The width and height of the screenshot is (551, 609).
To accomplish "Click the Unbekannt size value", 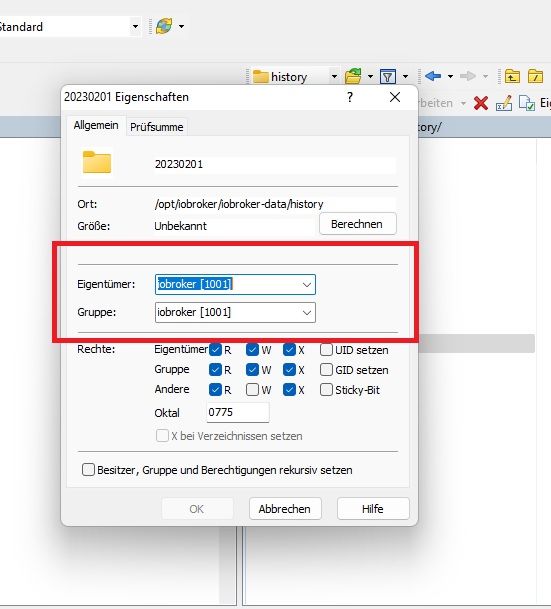I will (x=181, y=226).
